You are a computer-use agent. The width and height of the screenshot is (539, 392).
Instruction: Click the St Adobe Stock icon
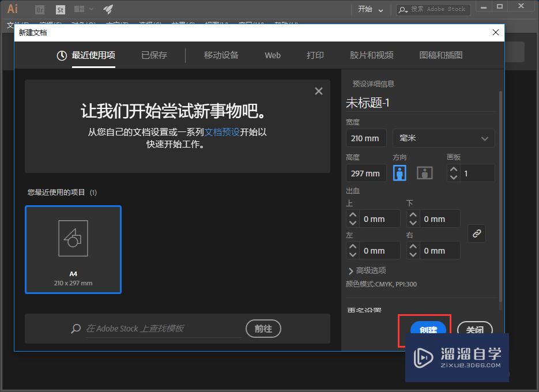pyautogui.click(x=59, y=9)
